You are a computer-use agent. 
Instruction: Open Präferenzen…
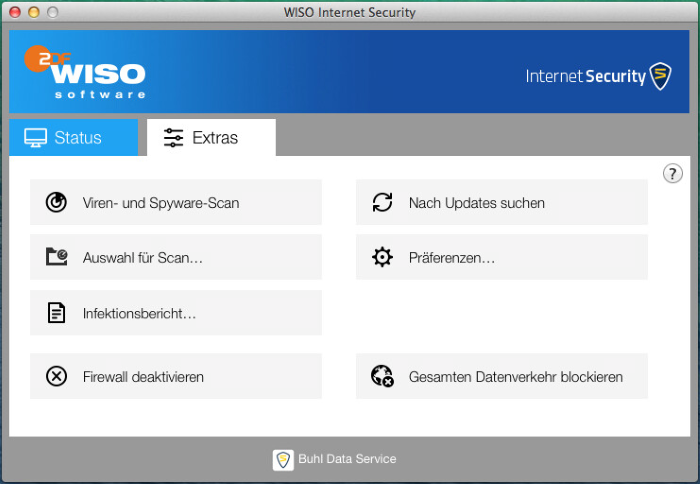click(502, 257)
